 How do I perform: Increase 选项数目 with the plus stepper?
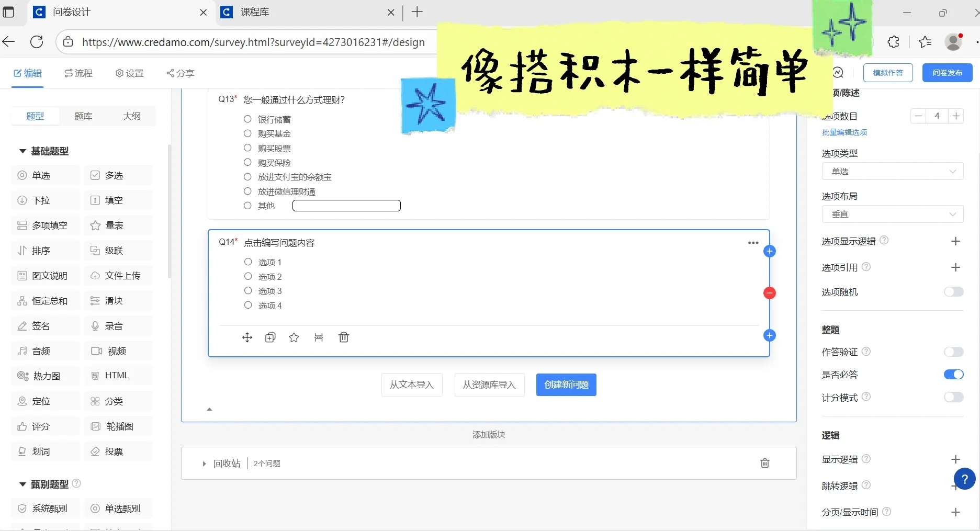pos(956,116)
